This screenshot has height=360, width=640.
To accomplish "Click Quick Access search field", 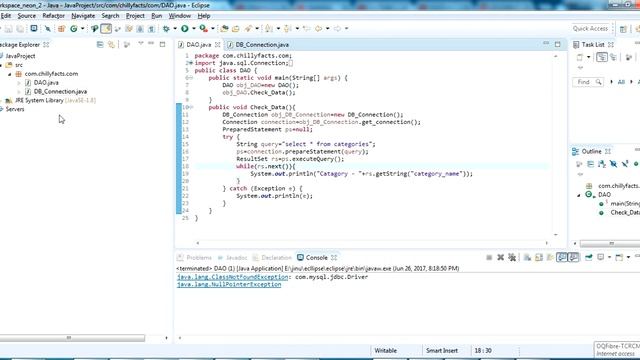I will (591, 29).
